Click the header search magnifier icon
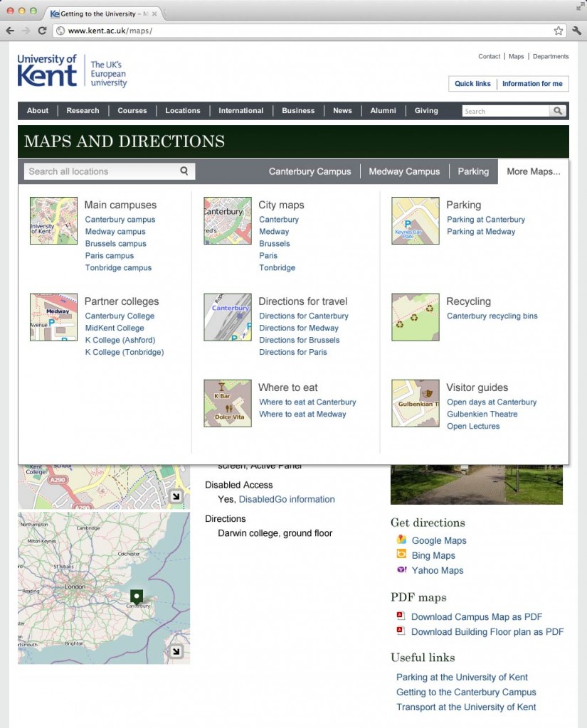The width and height of the screenshot is (587, 728). coord(558,111)
